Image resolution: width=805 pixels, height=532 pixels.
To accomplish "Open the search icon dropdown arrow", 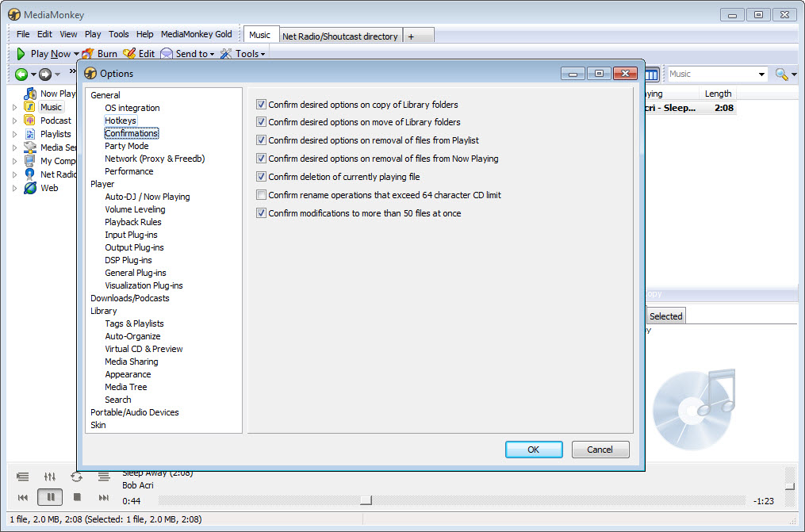I will [x=794, y=75].
